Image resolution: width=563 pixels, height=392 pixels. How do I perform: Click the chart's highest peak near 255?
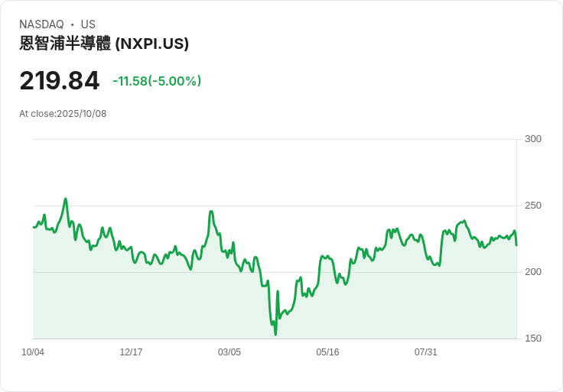[65, 199]
